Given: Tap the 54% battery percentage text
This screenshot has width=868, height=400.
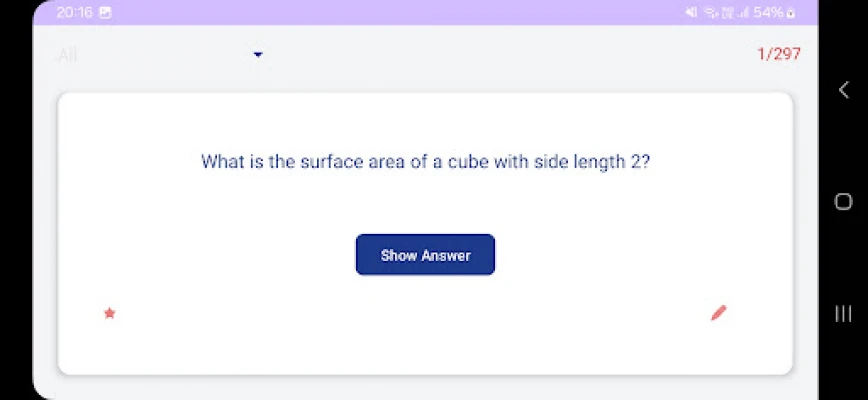Looking at the screenshot, I should point(768,13).
